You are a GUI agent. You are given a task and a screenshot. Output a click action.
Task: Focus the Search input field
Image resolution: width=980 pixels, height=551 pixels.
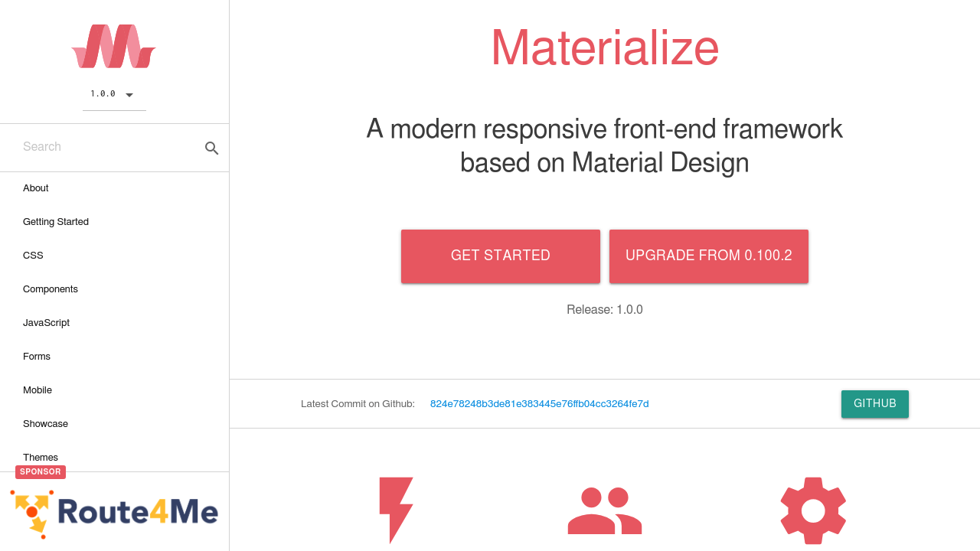point(107,147)
